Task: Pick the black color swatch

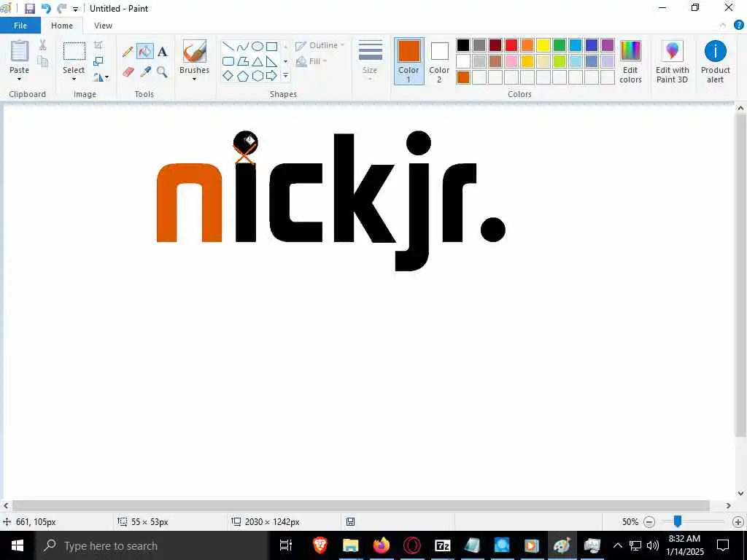Action: [463, 45]
